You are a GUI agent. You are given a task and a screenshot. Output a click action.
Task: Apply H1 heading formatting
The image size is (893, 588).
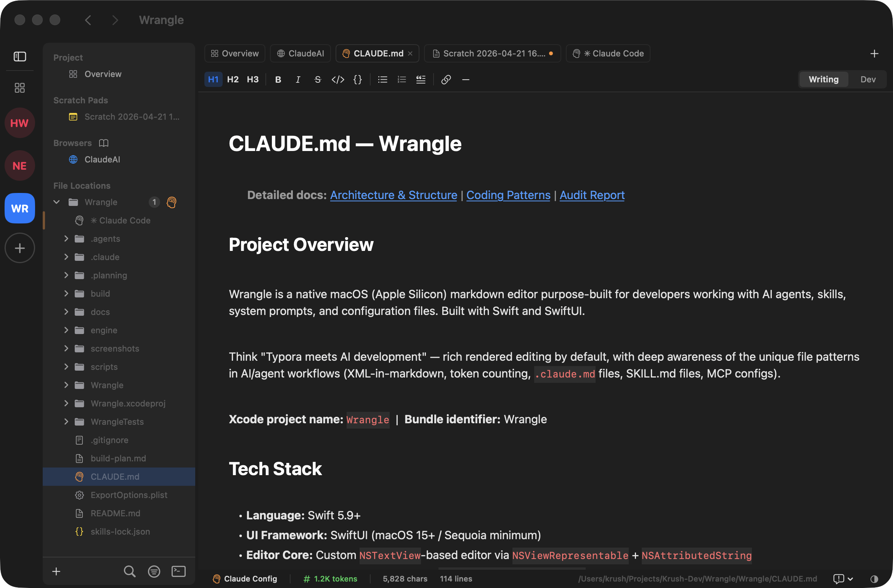[213, 79]
